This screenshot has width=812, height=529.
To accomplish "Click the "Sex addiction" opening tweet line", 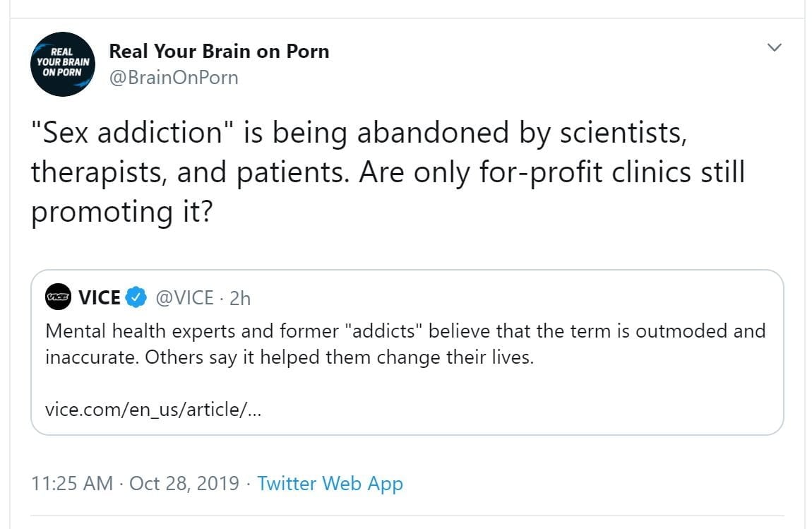I will 359,133.
